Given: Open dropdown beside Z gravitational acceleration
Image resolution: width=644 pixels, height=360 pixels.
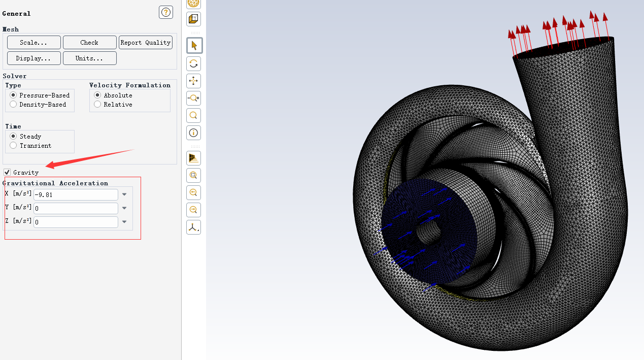Looking at the screenshot, I should coord(124,222).
